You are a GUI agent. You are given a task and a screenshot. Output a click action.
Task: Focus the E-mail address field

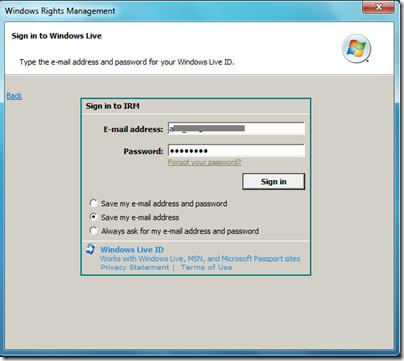click(x=236, y=129)
